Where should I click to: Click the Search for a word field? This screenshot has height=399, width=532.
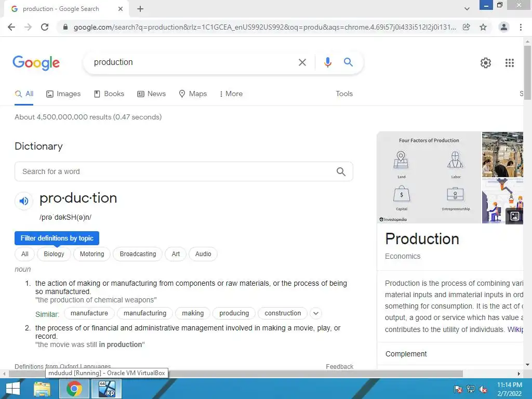click(x=177, y=171)
